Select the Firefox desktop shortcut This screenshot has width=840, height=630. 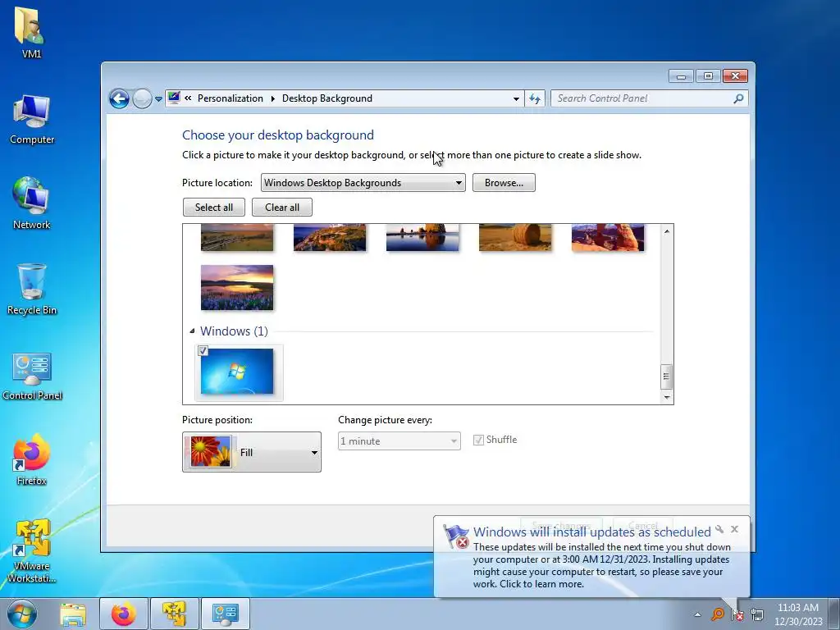(x=32, y=459)
